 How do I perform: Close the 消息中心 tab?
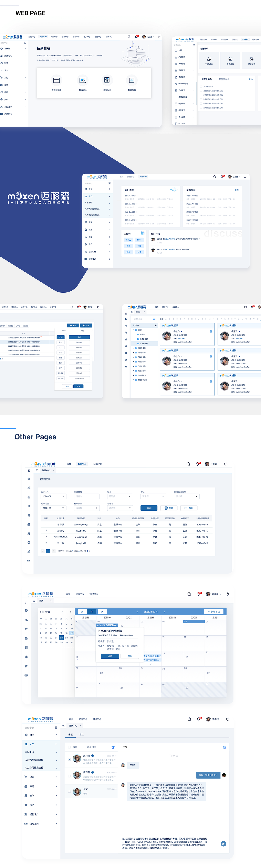[x=80, y=725]
